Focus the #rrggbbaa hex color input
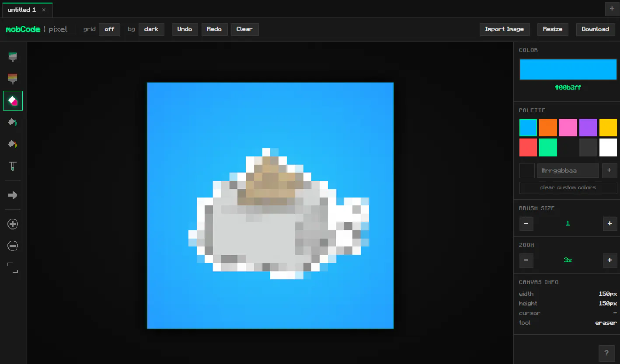 click(568, 170)
